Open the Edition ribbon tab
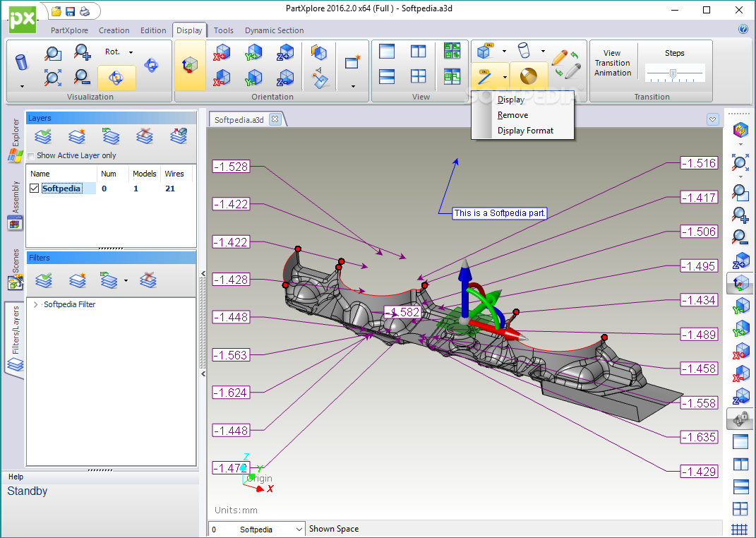Screen dimensions: 756x538 pos(153,30)
